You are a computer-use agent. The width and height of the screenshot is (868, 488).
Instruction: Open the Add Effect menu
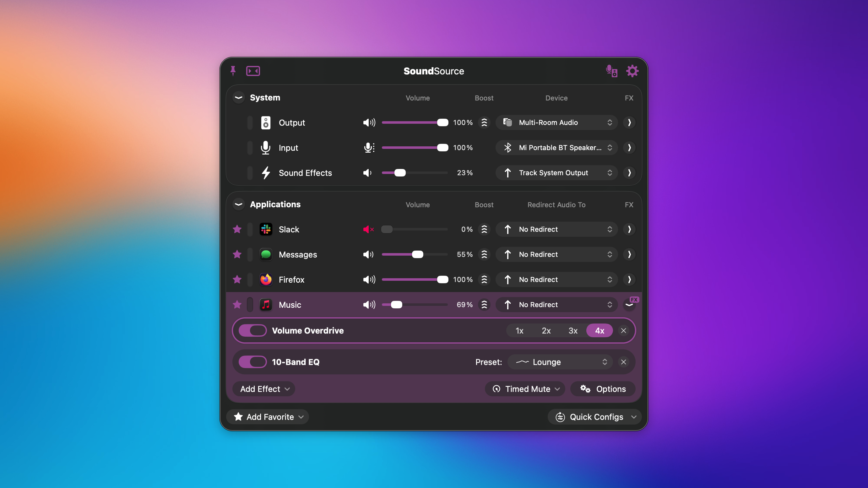coord(264,388)
